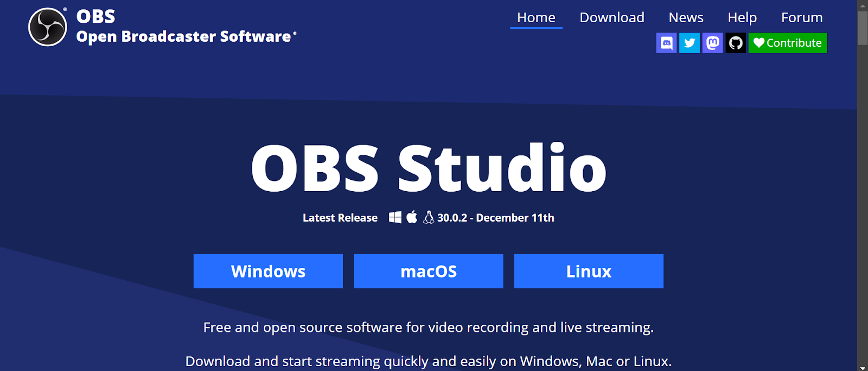Click the 30.0.2 - December 11th version text

tap(496, 218)
